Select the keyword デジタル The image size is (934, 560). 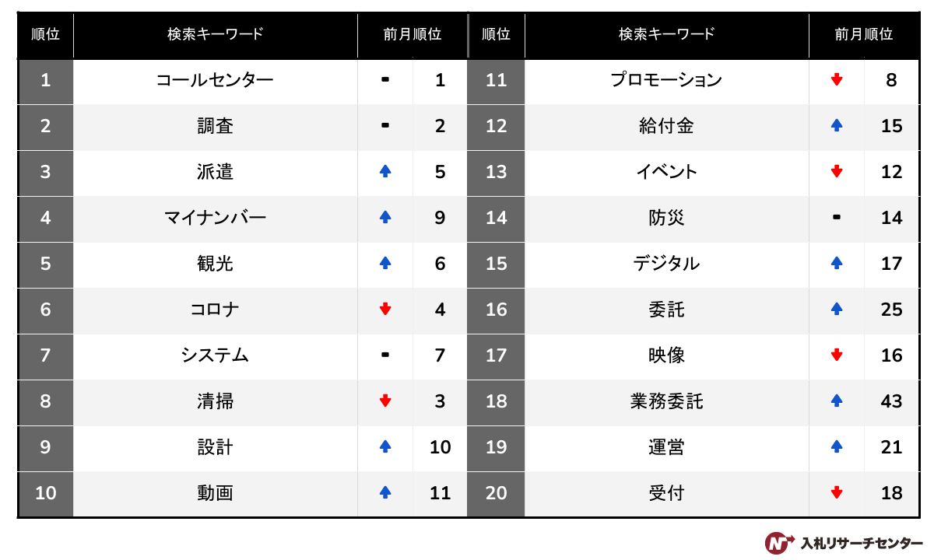666,263
